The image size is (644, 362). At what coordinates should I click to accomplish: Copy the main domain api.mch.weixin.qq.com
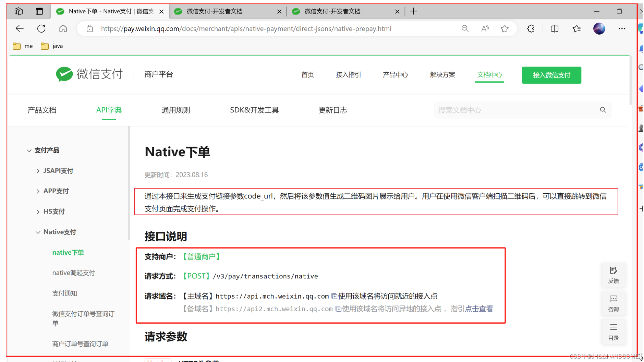pyautogui.click(x=334, y=296)
